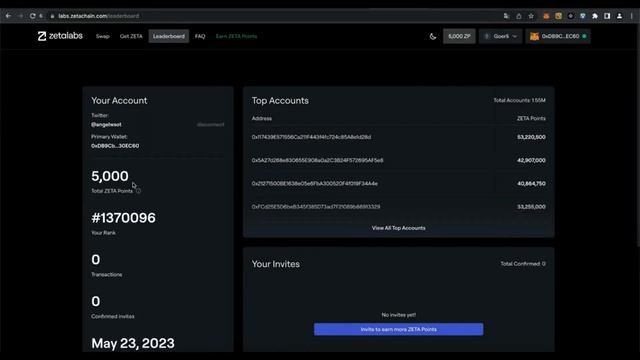Image resolution: width=640 pixels, height=360 pixels.
Task: Click the translate page icon in address bar
Action: click(506, 16)
